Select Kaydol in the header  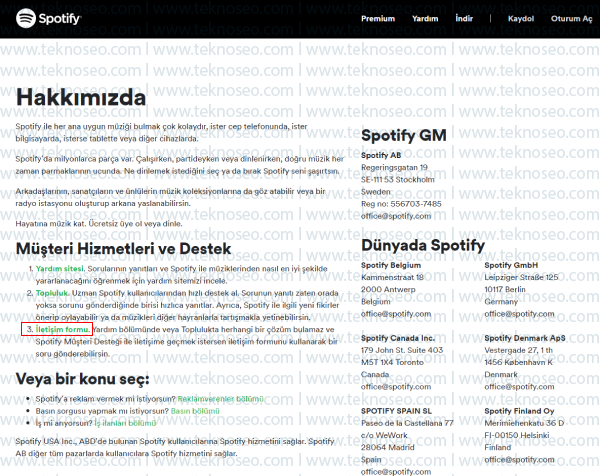tap(520, 18)
